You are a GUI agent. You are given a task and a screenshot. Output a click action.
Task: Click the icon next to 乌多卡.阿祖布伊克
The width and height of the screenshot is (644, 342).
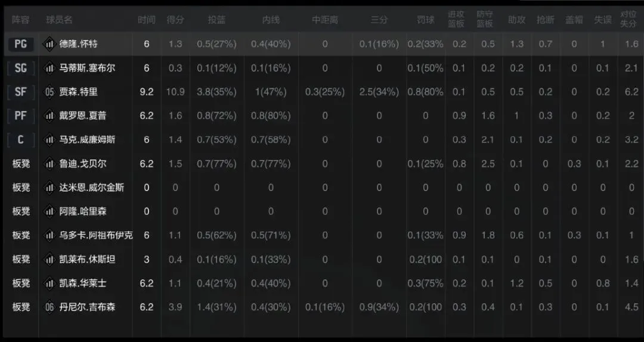click(x=49, y=235)
